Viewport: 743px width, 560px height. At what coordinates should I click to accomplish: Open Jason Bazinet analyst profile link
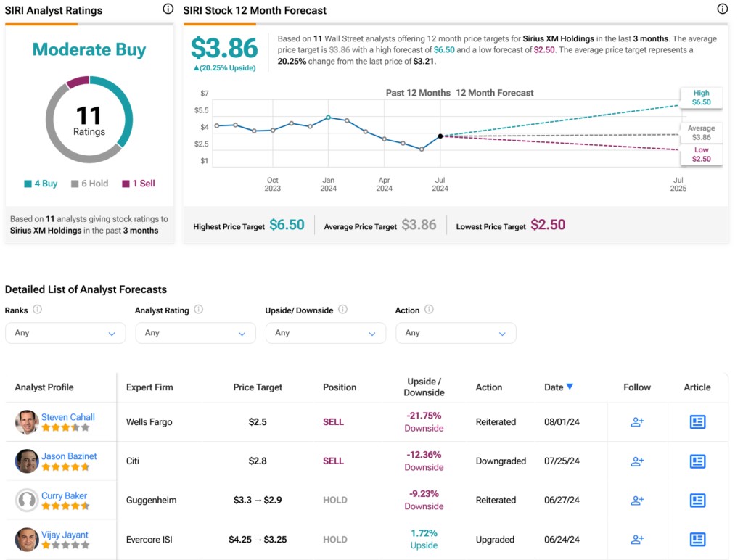(x=69, y=456)
